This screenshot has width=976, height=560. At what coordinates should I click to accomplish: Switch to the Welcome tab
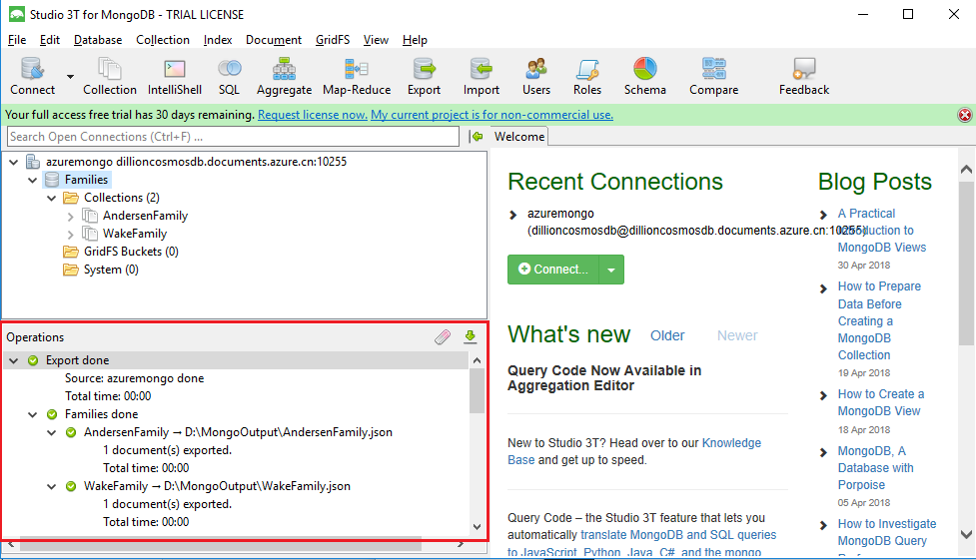(518, 137)
